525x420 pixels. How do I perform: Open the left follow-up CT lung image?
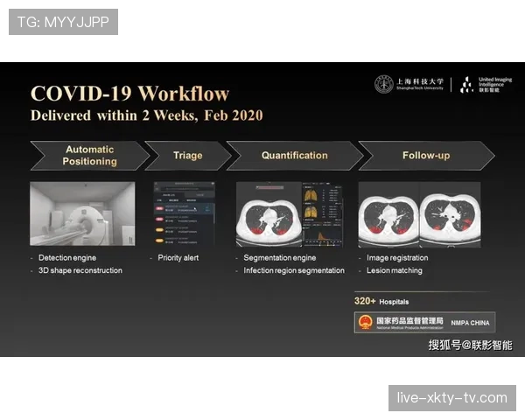pyautogui.click(x=388, y=214)
